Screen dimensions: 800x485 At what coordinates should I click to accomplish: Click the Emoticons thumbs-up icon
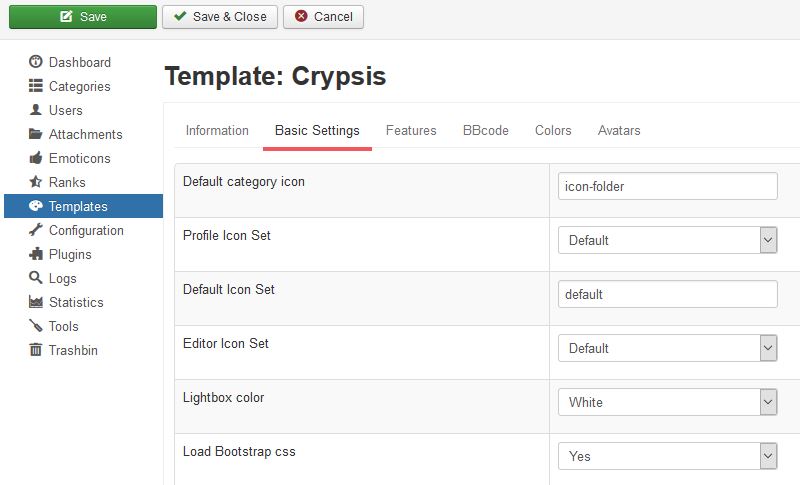[36, 158]
